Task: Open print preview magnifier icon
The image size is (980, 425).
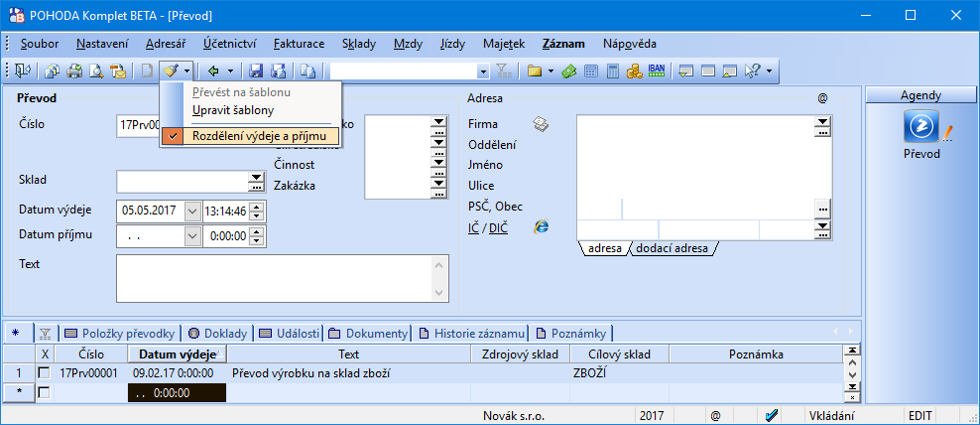Action: (96, 71)
